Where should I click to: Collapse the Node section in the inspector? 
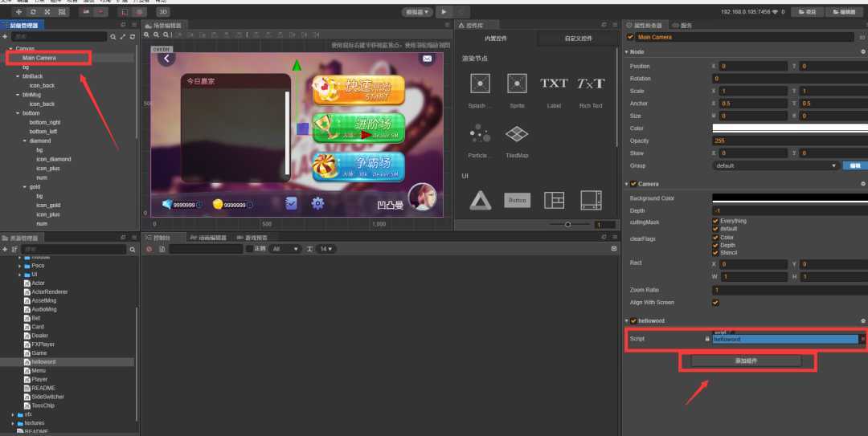627,52
